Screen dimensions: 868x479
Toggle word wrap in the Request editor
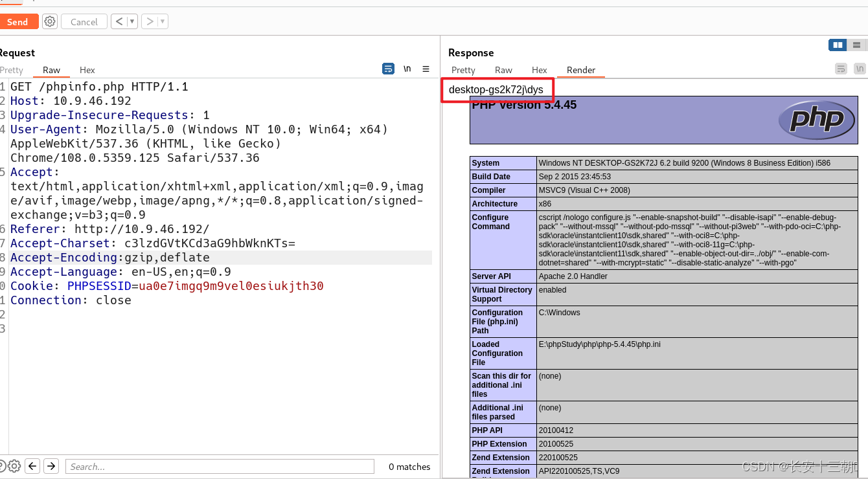[x=388, y=69]
